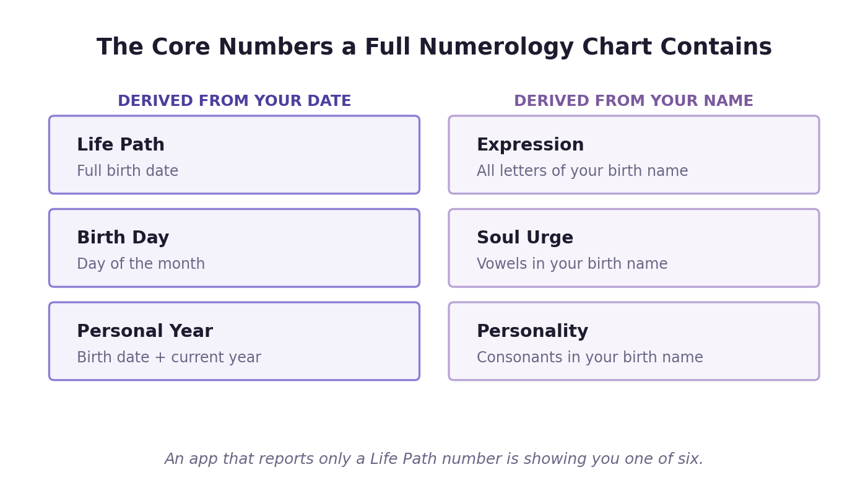
Task: Click the 'Expression' bold label
Action: point(531,146)
